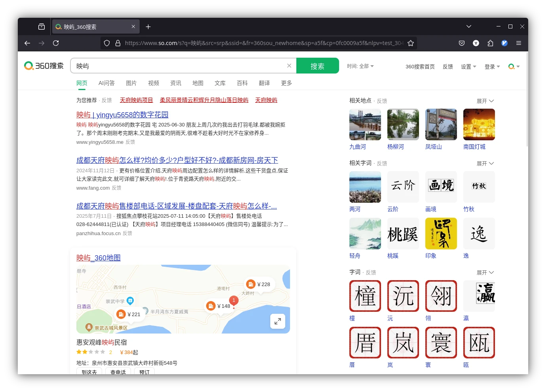546x392 pixels.
Task: Switch to the 图片 search tab
Action: [131, 83]
